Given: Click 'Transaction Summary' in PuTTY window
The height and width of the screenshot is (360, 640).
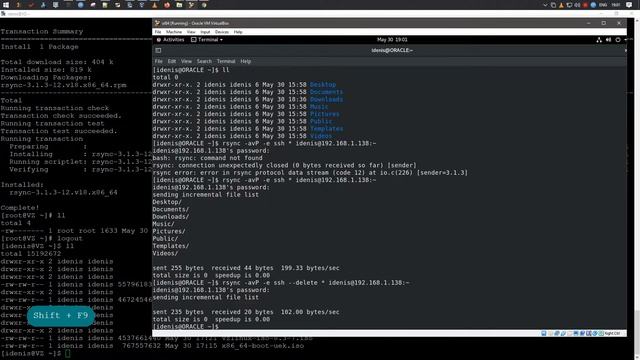Looking at the screenshot, I should point(42,31).
